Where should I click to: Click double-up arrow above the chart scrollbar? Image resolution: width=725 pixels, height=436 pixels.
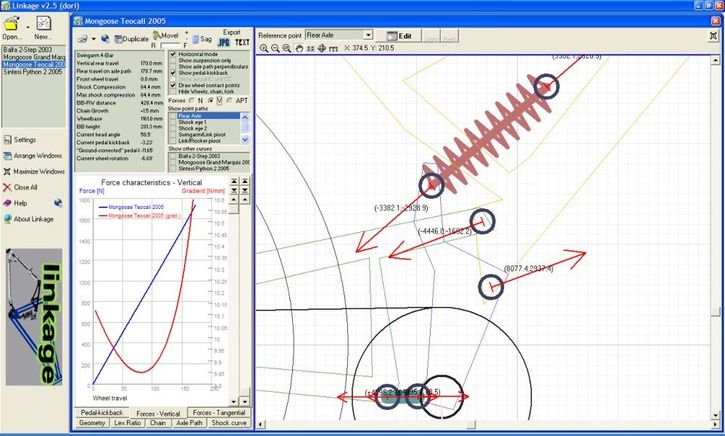tap(234, 181)
